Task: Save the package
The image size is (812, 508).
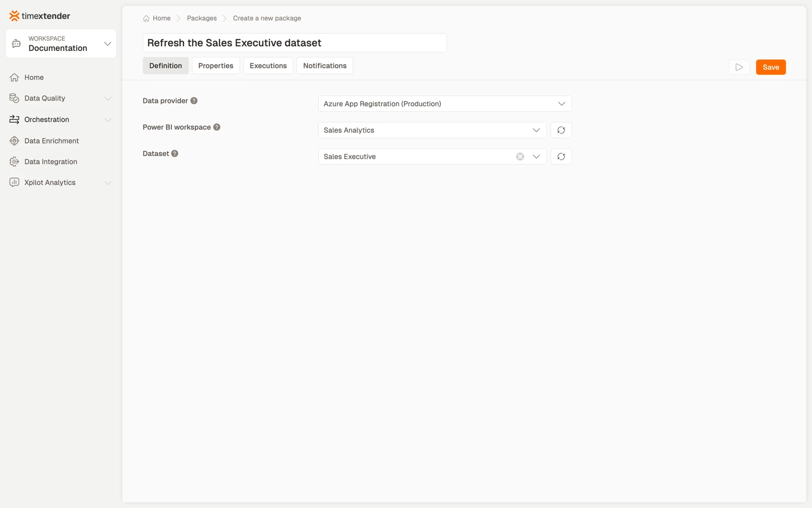Action: click(x=771, y=67)
